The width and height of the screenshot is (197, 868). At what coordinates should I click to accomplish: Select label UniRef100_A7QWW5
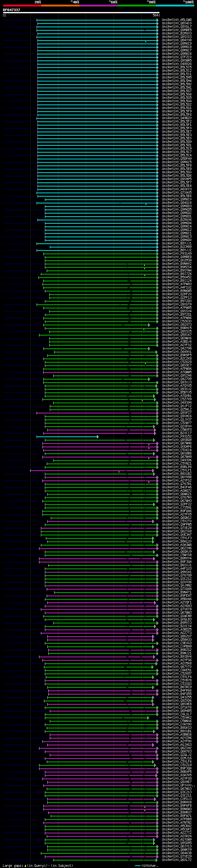[177, 372]
